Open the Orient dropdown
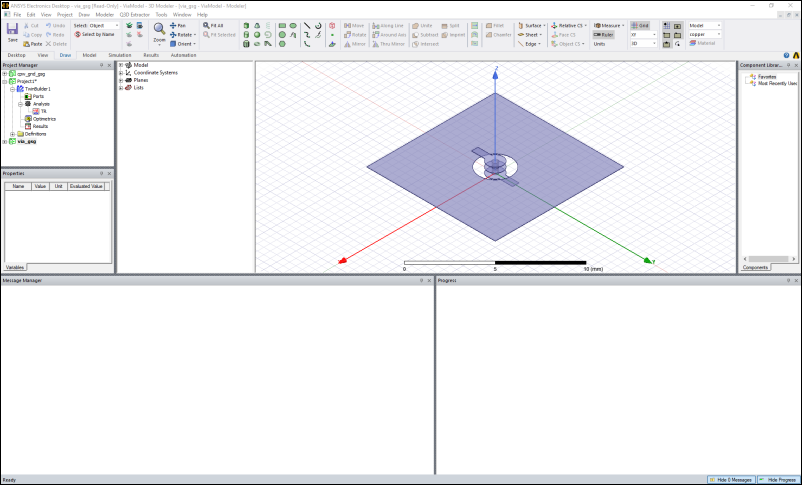This screenshot has width=802, height=485. (x=183, y=44)
